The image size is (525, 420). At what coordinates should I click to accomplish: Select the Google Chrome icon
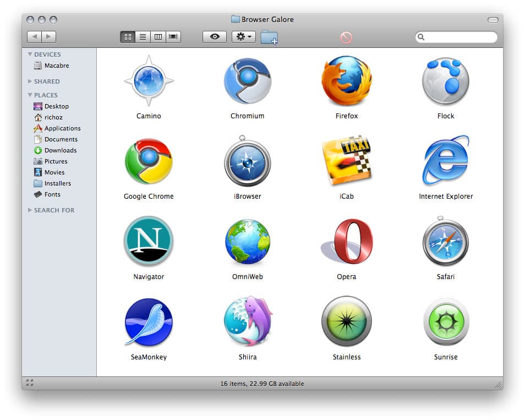click(149, 161)
